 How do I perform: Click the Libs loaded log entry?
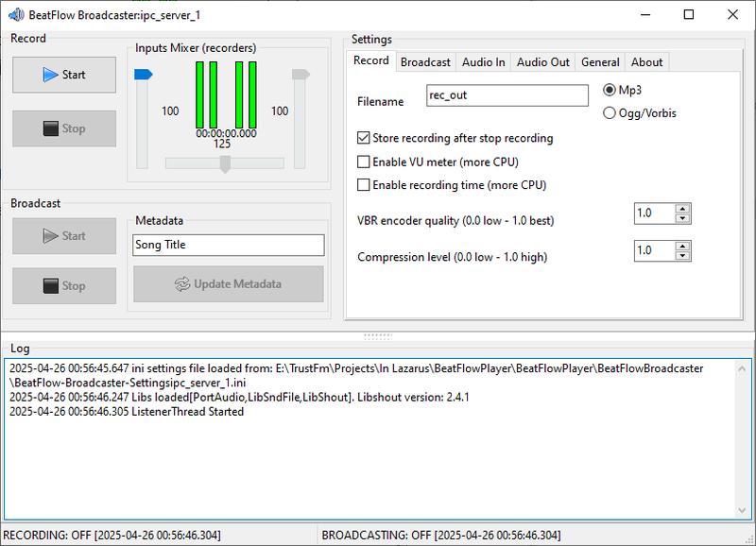point(239,398)
